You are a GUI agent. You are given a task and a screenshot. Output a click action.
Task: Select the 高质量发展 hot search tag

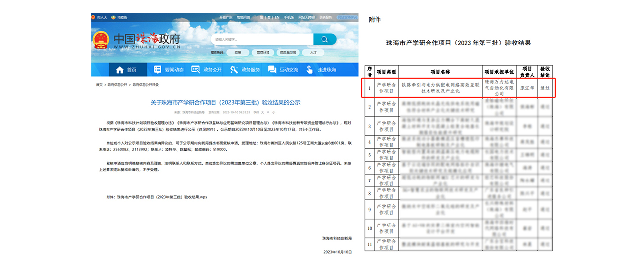(x=288, y=52)
